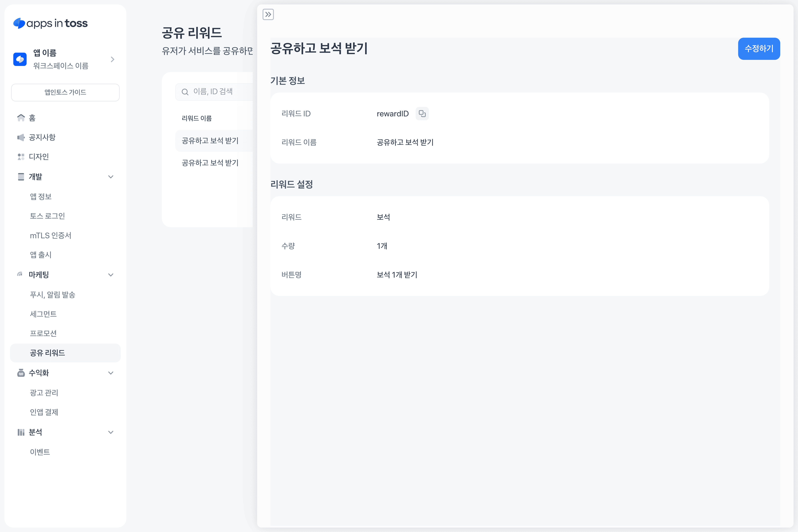Go to 앱 정보 page
Viewport: 798px width, 532px height.
click(65, 196)
